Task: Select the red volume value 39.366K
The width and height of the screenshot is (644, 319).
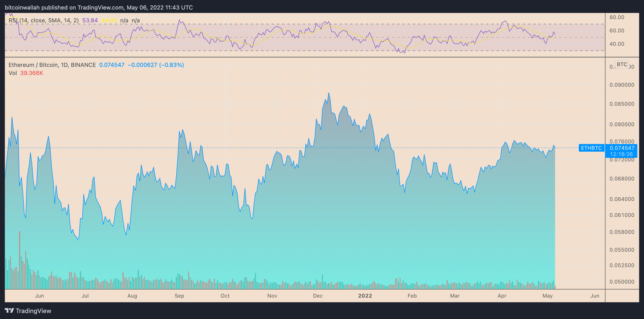Action: 32,73
